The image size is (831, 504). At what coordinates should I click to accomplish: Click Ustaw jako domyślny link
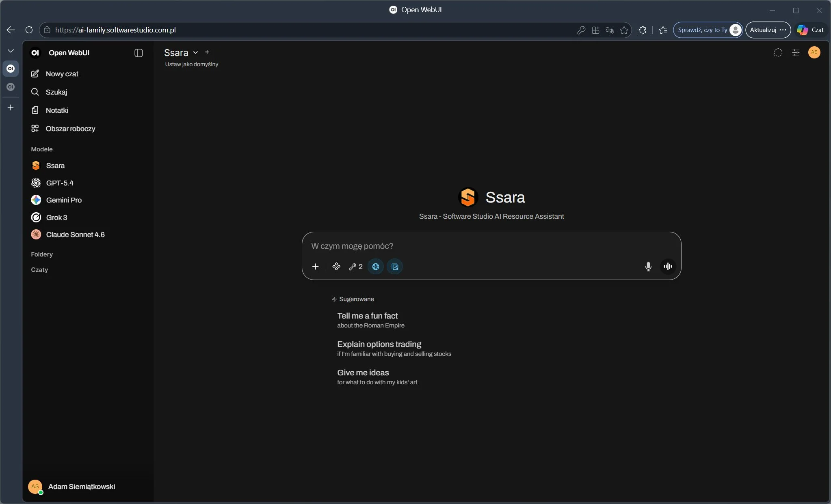[x=192, y=64]
